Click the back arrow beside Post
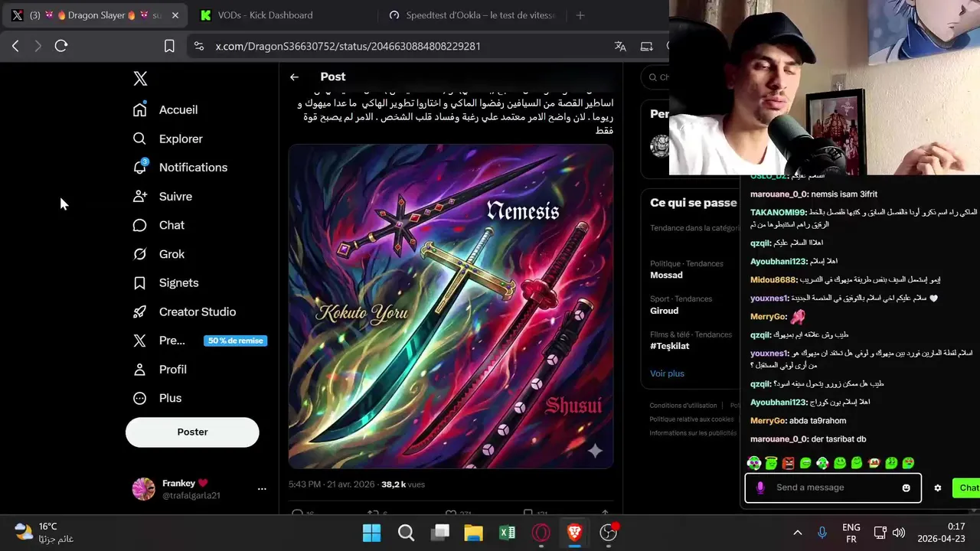Viewport: 980px width, 551px height. click(x=294, y=77)
